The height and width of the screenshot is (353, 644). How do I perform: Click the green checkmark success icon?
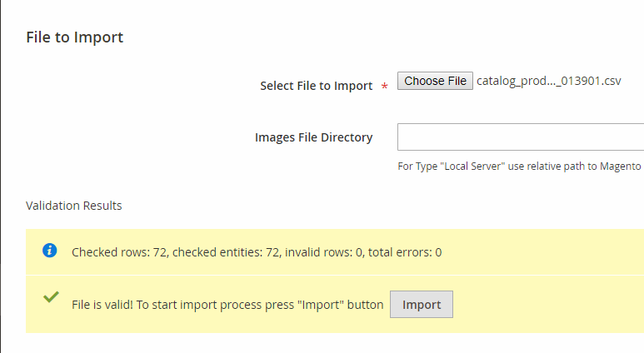(x=50, y=296)
